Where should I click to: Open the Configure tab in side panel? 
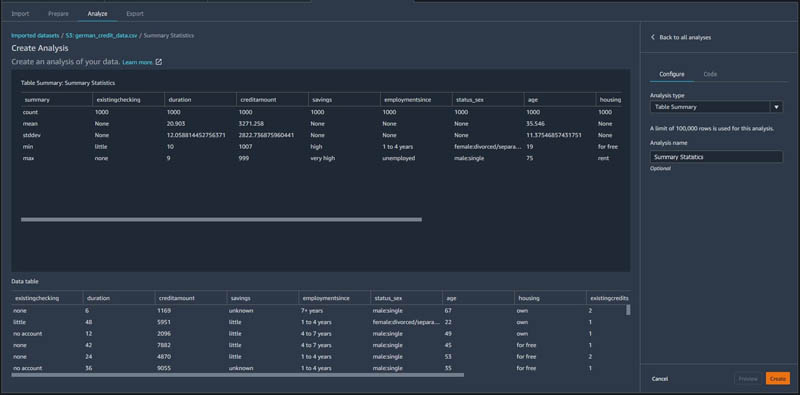[671, 74]
